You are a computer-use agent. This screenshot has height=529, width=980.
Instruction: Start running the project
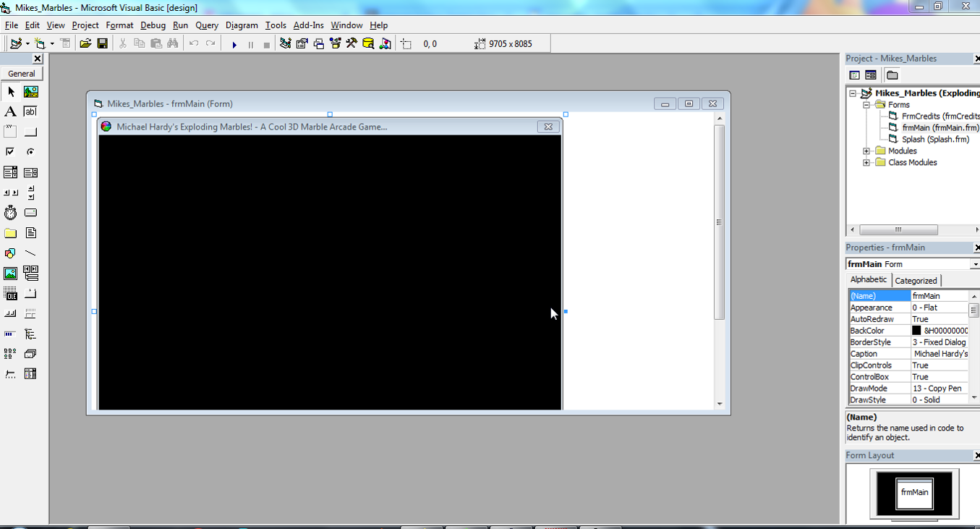point(234,44)
